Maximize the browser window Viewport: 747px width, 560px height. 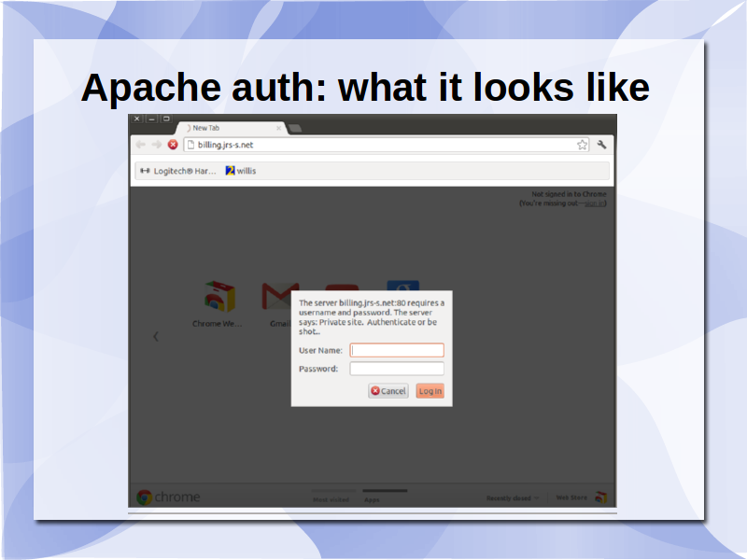click(x=166, y=119)
